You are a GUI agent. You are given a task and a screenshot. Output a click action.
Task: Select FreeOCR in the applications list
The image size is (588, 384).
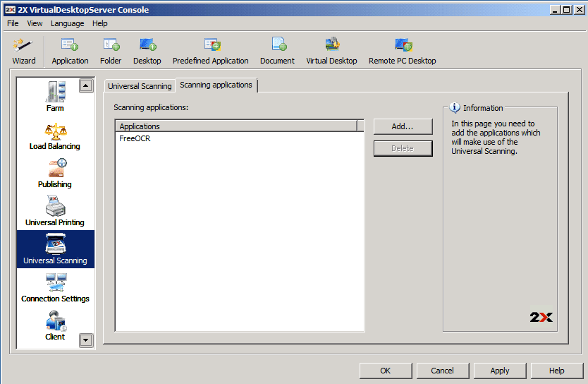click(x=135, y=138)
